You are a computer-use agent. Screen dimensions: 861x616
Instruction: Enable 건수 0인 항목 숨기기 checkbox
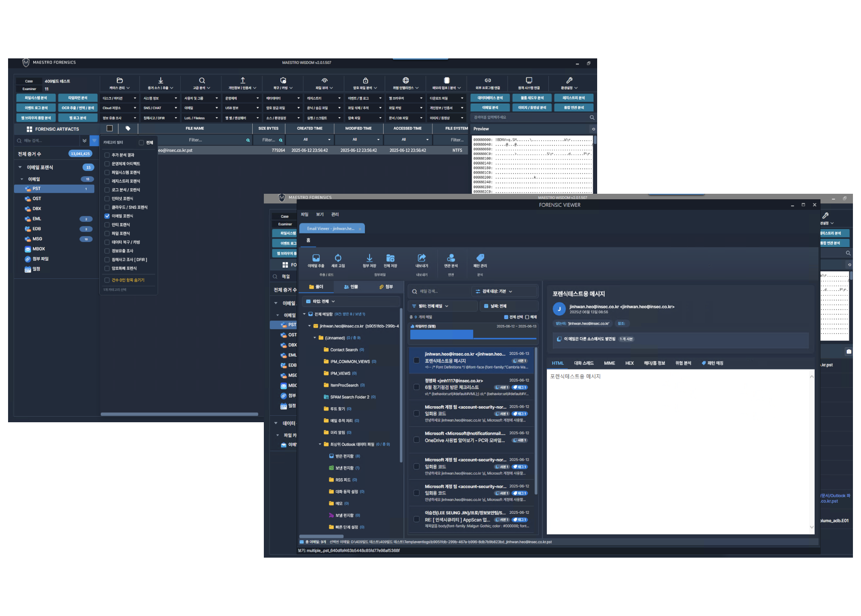point(107,280)
